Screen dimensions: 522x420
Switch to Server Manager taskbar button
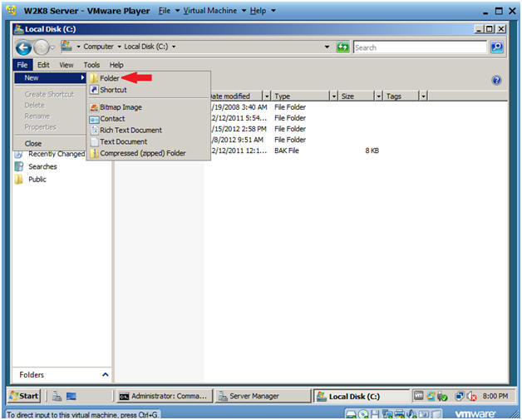pos(263,396)
